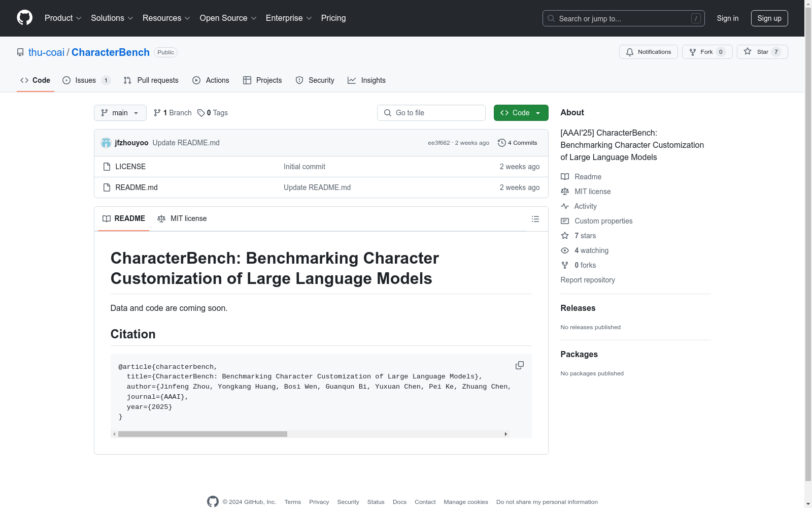Click the footer Terms link

tap(293, 502)
